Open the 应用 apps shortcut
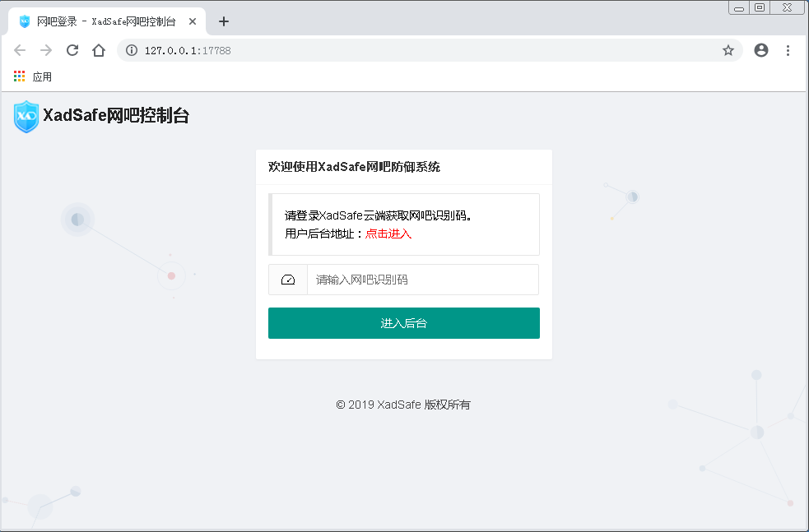Image resolution: width=809 pixels, height=532 pixels. (32, 76)
